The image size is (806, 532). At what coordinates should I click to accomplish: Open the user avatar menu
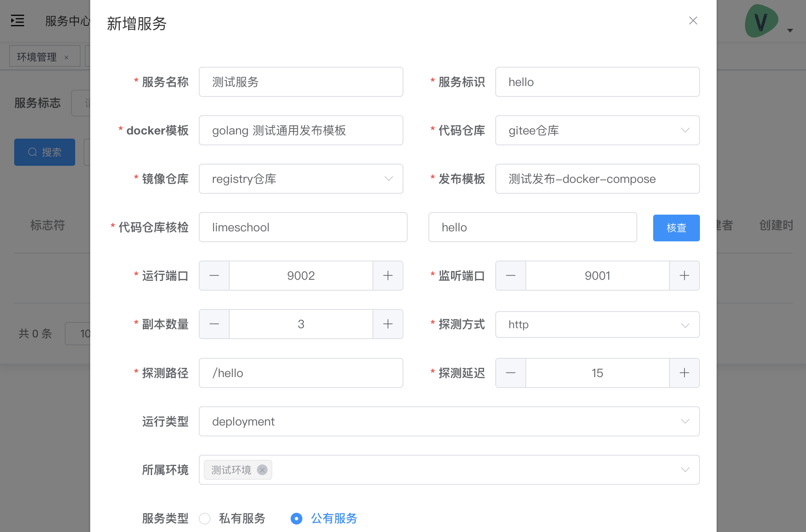(761, 21)
